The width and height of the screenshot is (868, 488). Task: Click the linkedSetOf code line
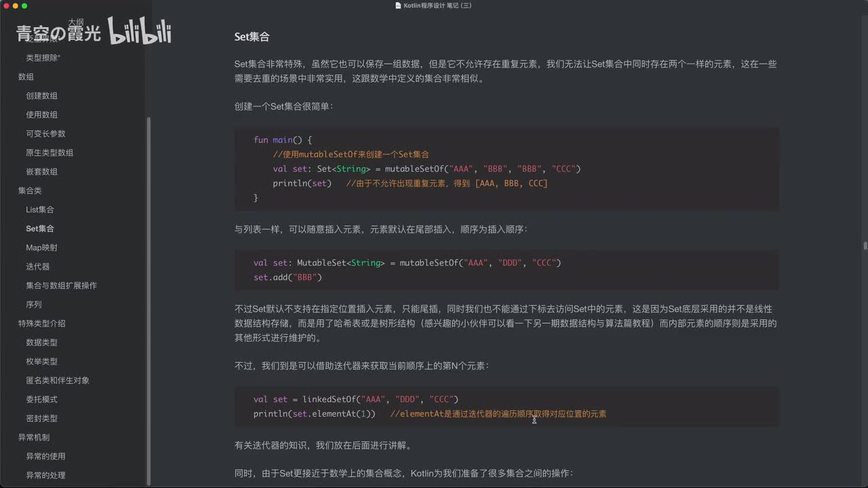pos(356,399)
